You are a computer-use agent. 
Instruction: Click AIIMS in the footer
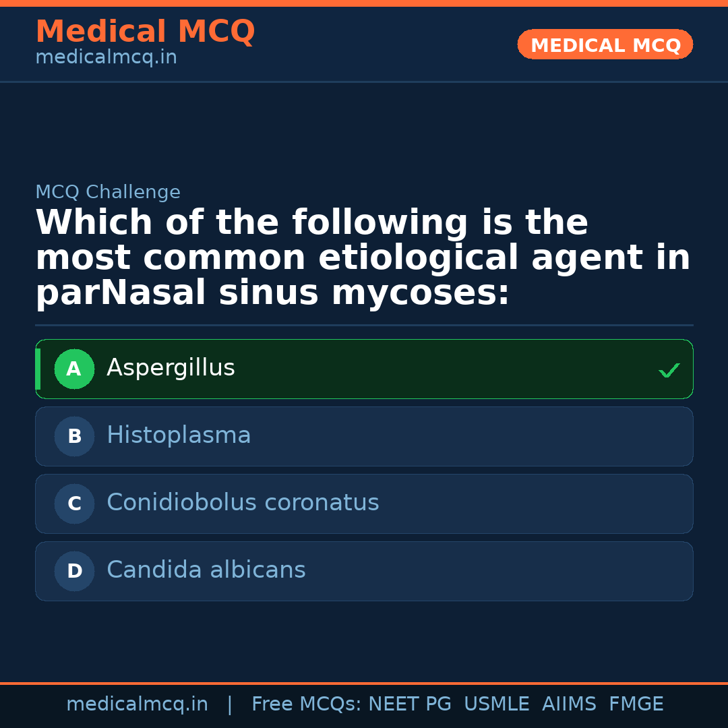click(569, 704)
